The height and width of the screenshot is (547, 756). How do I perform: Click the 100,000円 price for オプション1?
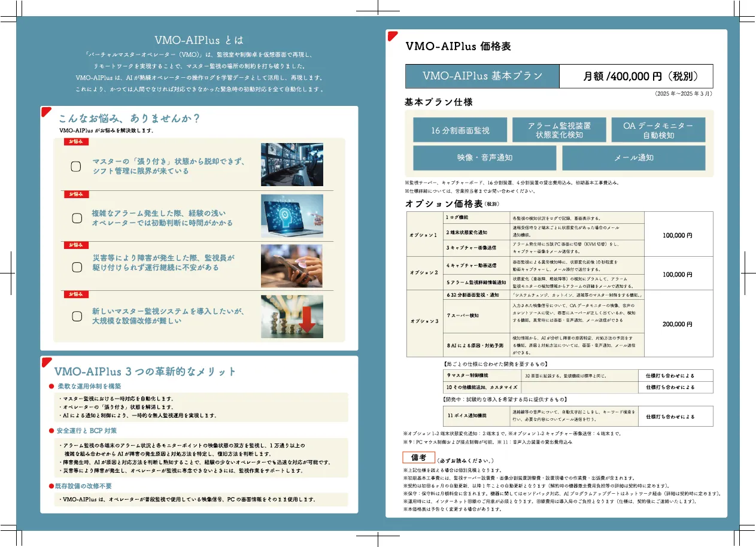(x=678, y=235)
